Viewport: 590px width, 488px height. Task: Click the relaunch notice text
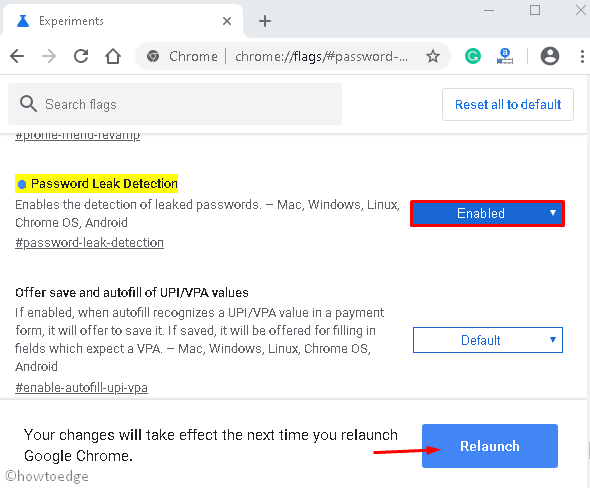(x=211, y=445)
